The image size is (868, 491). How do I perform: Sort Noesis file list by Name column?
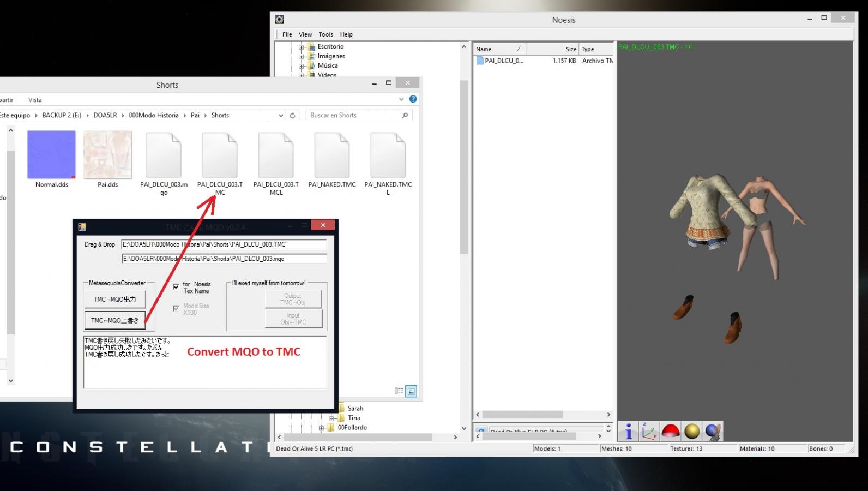tap(500, 49)
